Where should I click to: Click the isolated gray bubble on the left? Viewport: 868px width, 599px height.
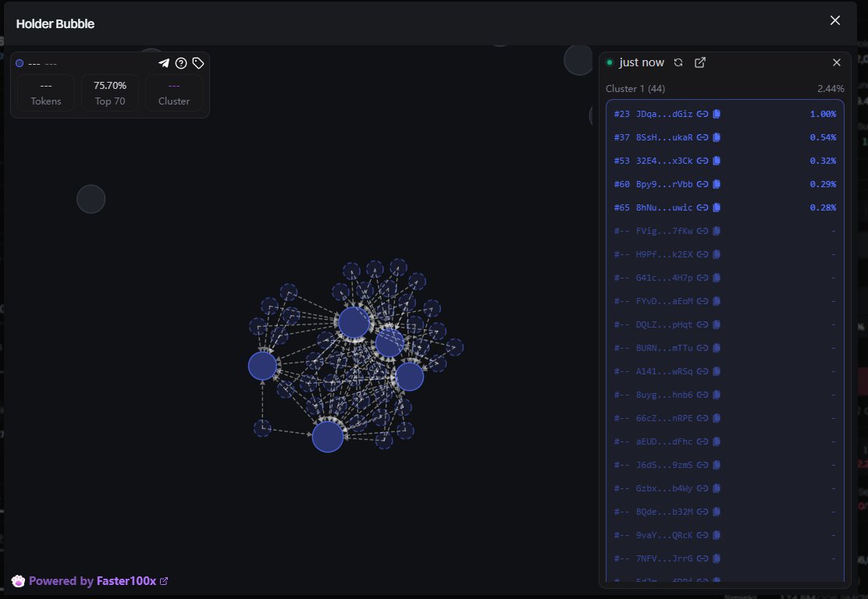pyautogui.click(x=91, y=199)
